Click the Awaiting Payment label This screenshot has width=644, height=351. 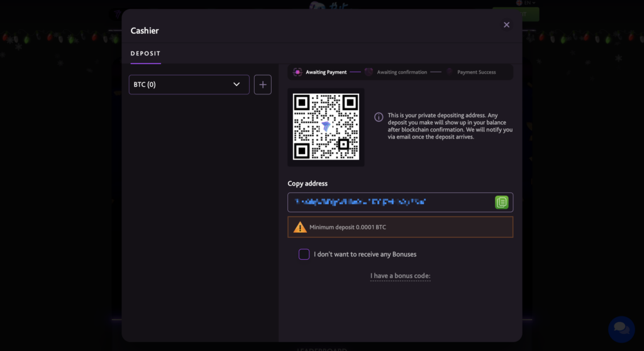326,72
